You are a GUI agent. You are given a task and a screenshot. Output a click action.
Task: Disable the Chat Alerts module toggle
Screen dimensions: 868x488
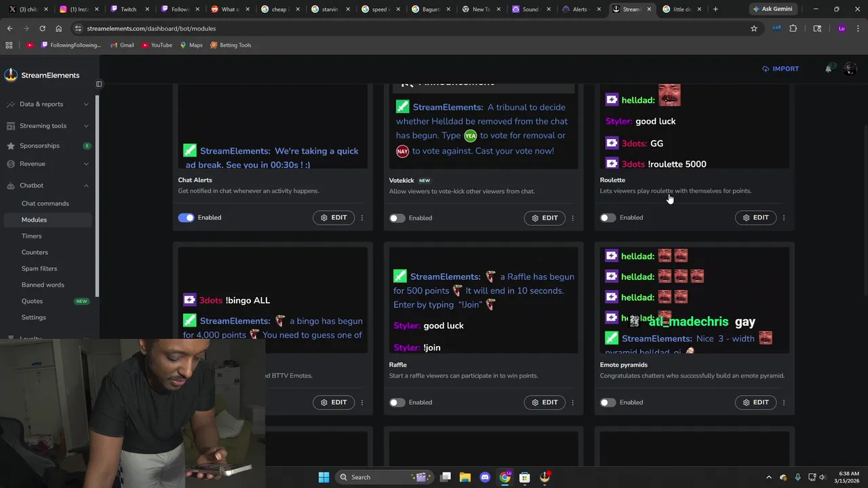tap(186, 218)
